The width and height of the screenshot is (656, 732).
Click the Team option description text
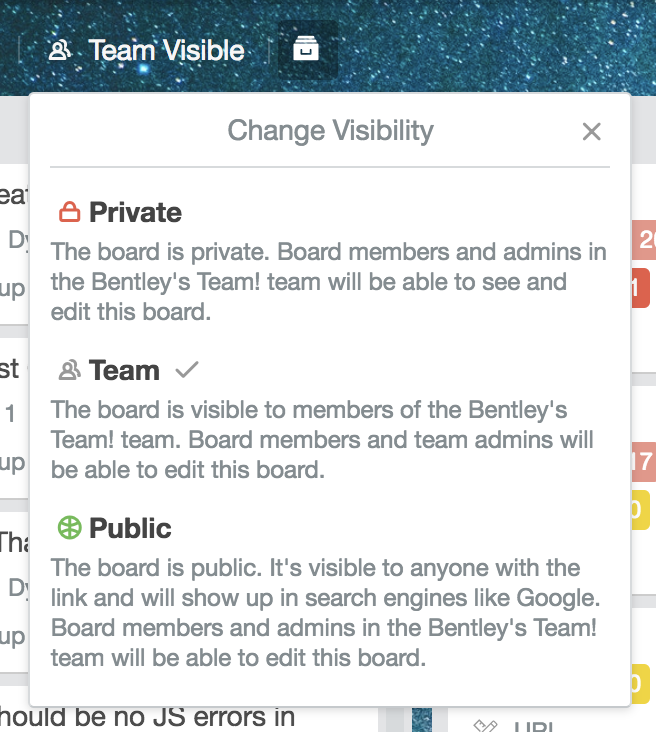(322, 440)
